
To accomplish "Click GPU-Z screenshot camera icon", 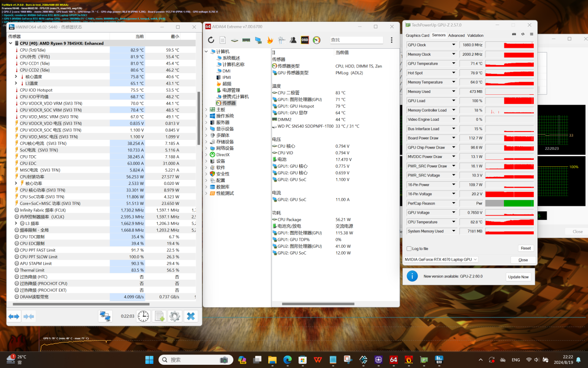I will click(x=514, y=34).
